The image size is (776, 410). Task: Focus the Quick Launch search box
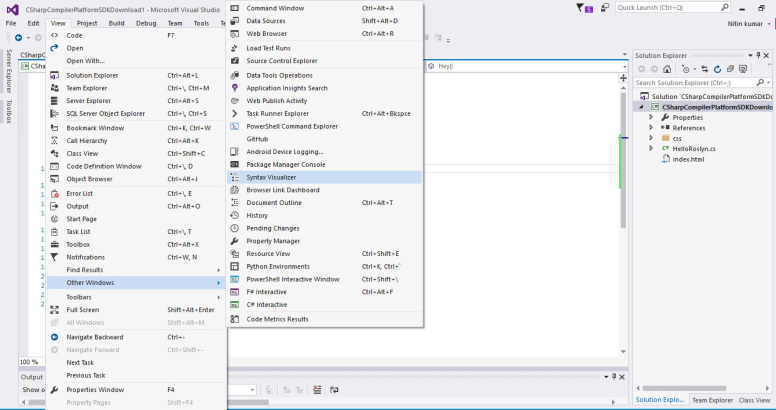click(673, 7)
